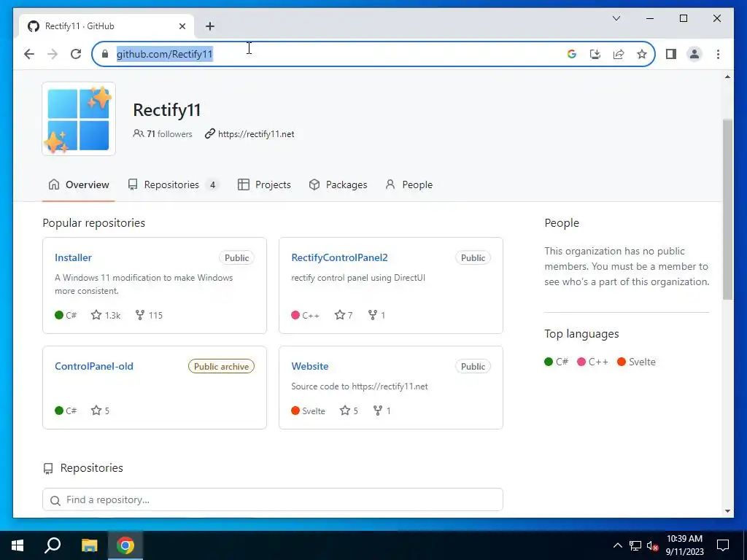Click the scrollbar down arrow
This screenshot has height=560, width=747.
click(727, 511)
